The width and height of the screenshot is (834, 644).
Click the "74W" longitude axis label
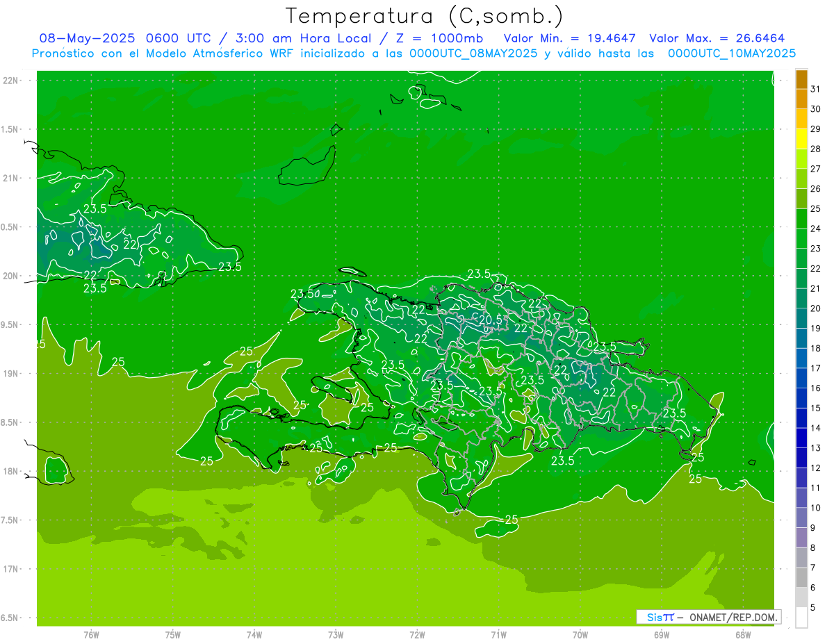pyautogui.click(x=254, y=634)
